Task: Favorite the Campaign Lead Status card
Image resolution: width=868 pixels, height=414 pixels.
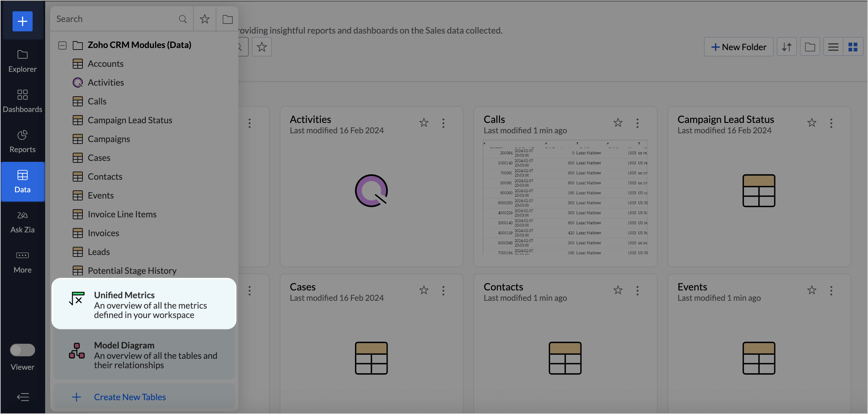Action: 812,123
